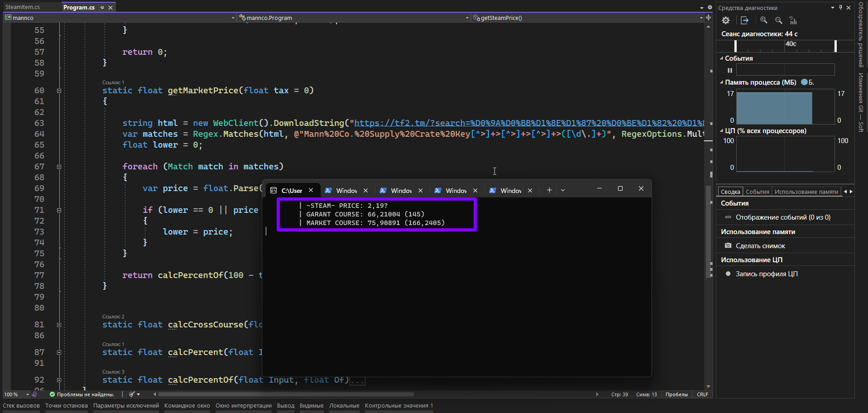This screenshot has width=868, height=413.
Task: Click zoom out icon in diagnostics toolbar
Action: click(x=779, y=20)
